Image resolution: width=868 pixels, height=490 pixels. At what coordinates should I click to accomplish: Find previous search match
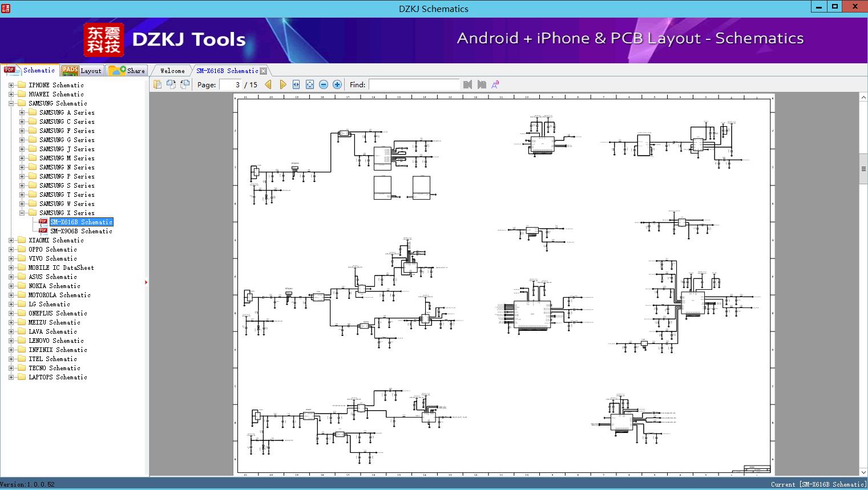pyautogui.click(x=468, y=84)
